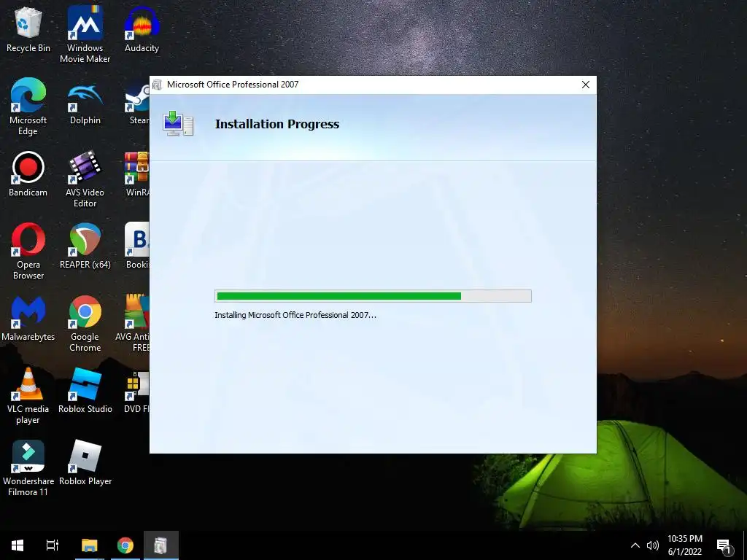Select the AVS Video Editor shortcut
Viewport: 747px width, 560px height.
85,179
